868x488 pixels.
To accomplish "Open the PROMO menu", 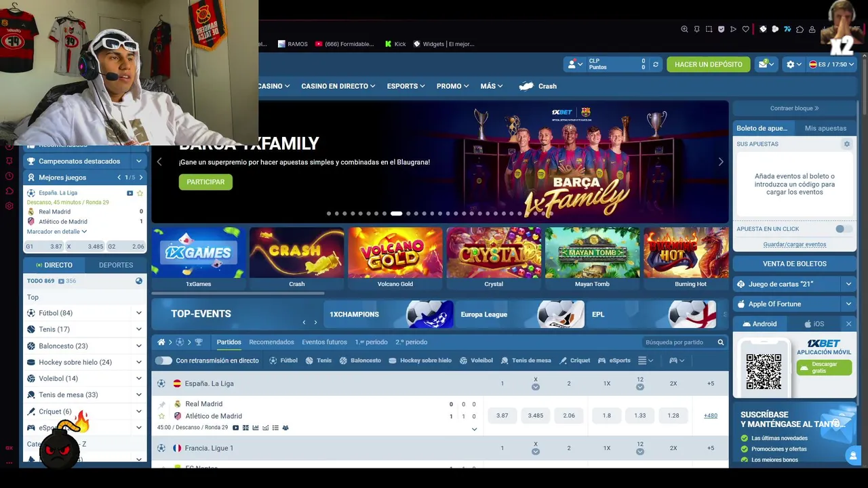I will point(452,86).
